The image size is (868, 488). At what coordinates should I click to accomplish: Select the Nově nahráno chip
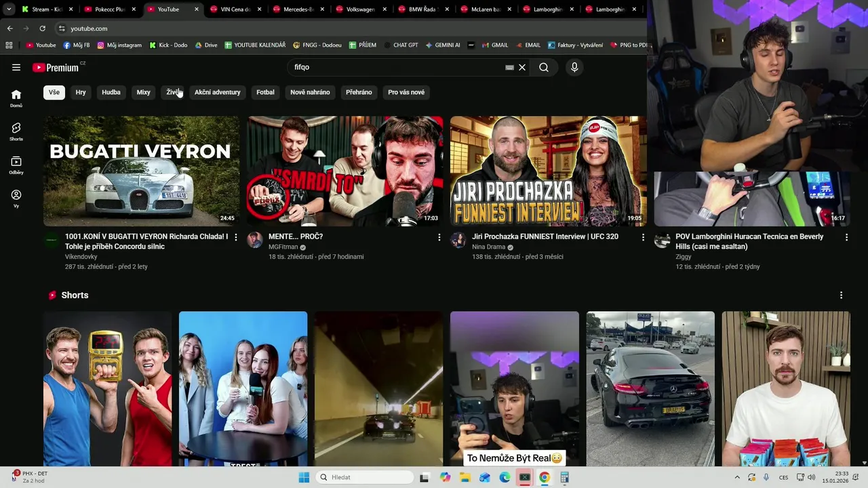click(x=310, y=92)
